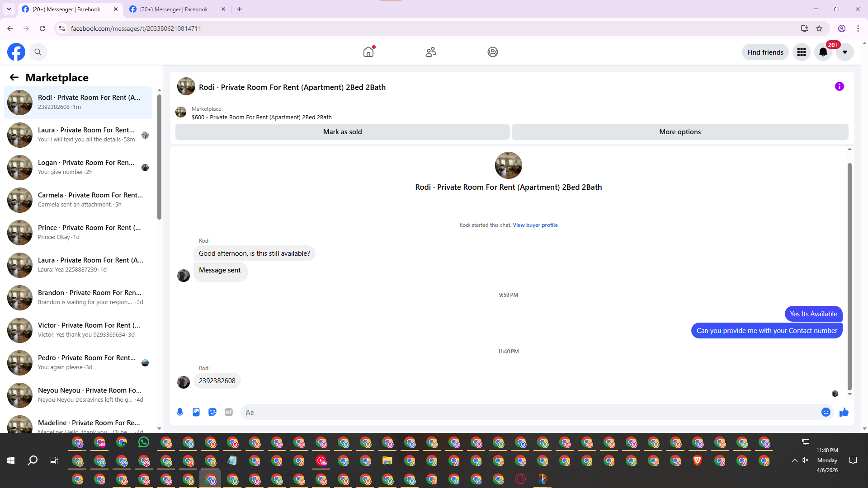Click the Mark as sold button
This screenshot has width=868, height=488.
343,132
